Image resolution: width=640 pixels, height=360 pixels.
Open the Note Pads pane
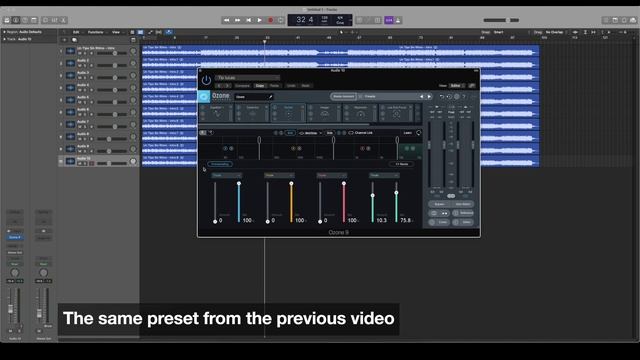tap(615, 20)
